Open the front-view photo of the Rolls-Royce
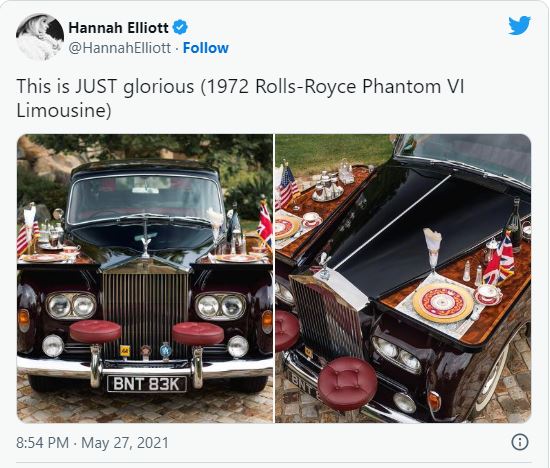 145,278
